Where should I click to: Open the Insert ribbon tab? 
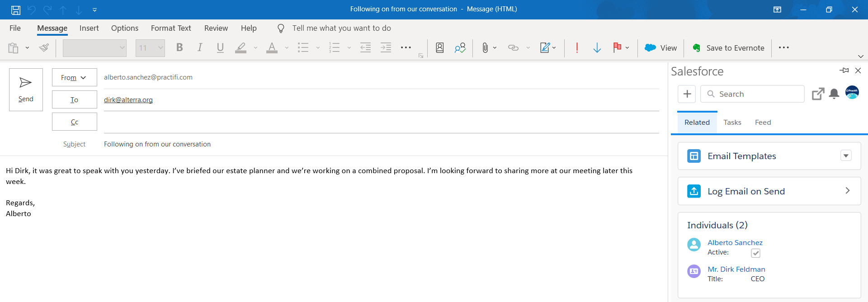coord(89,28)
